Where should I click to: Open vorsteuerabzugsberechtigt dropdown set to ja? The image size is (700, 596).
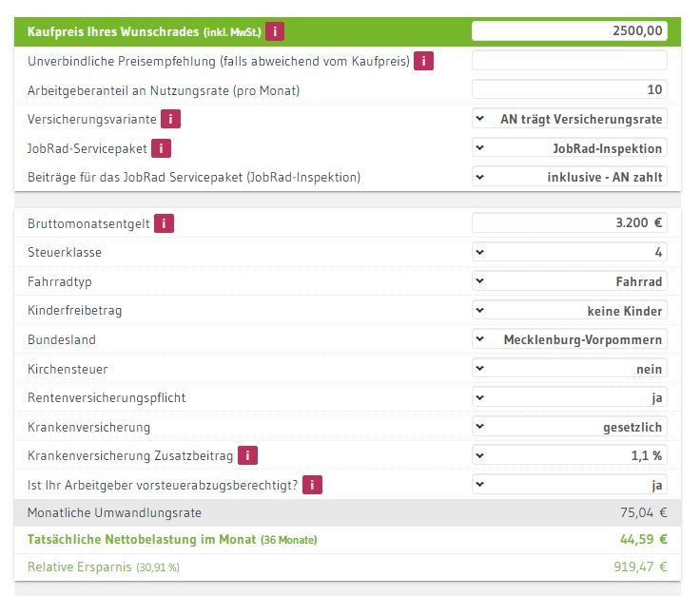(x=569, y=485)
